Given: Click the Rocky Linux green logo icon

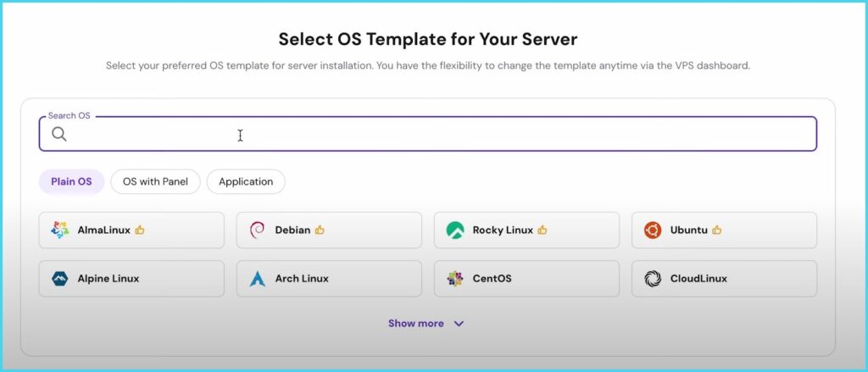Looking at the screenshot, I should coord(455,230).
